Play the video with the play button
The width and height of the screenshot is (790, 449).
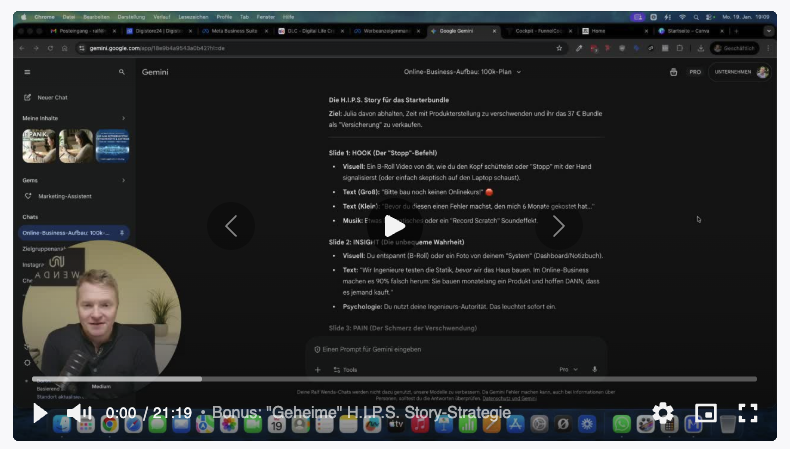[x=40, y=412]
